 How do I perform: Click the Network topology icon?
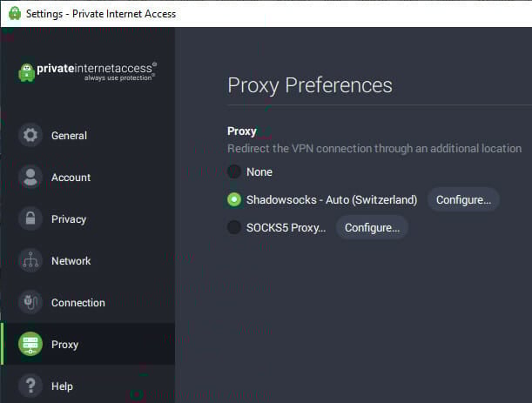(31, 261)
